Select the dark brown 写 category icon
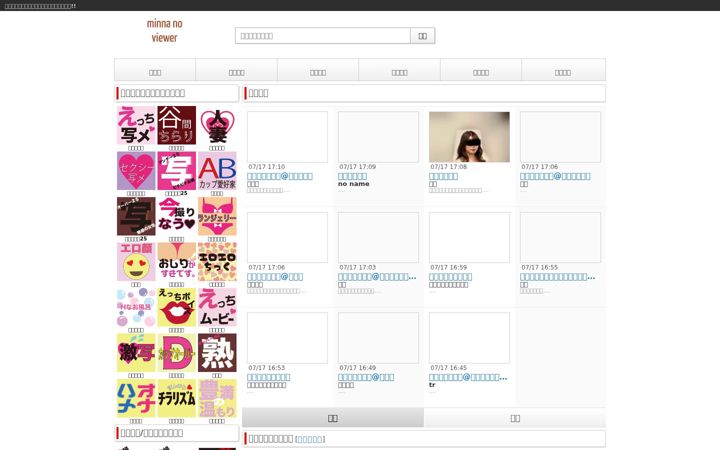Image resolution: width=720 pixels, height=450 pixels. point(136,216)
